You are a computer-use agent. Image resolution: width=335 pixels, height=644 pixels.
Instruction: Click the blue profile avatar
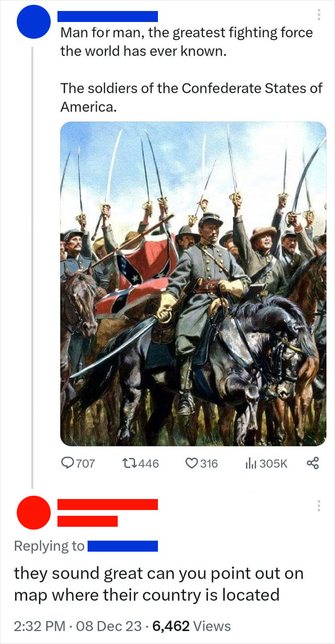pyautogui.click(x=33, y=22)
